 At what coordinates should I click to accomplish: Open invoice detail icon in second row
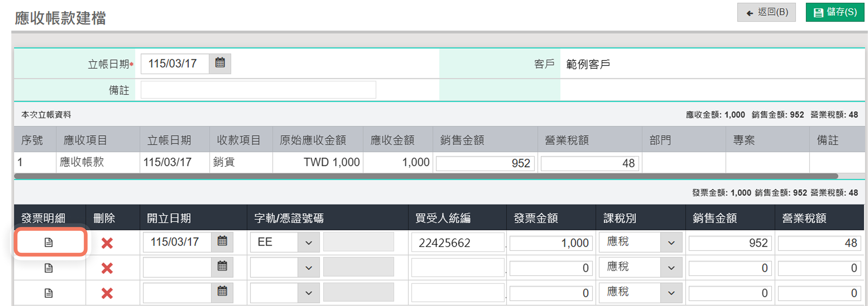pyautogui.click(x=49, y=268)
